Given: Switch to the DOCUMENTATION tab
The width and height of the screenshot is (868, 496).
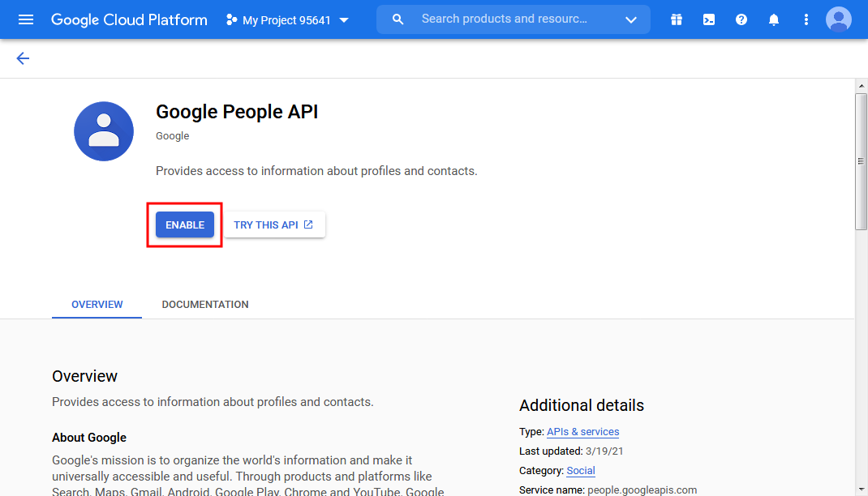Looking at the screenshot, I should click(x=204, y=305).
